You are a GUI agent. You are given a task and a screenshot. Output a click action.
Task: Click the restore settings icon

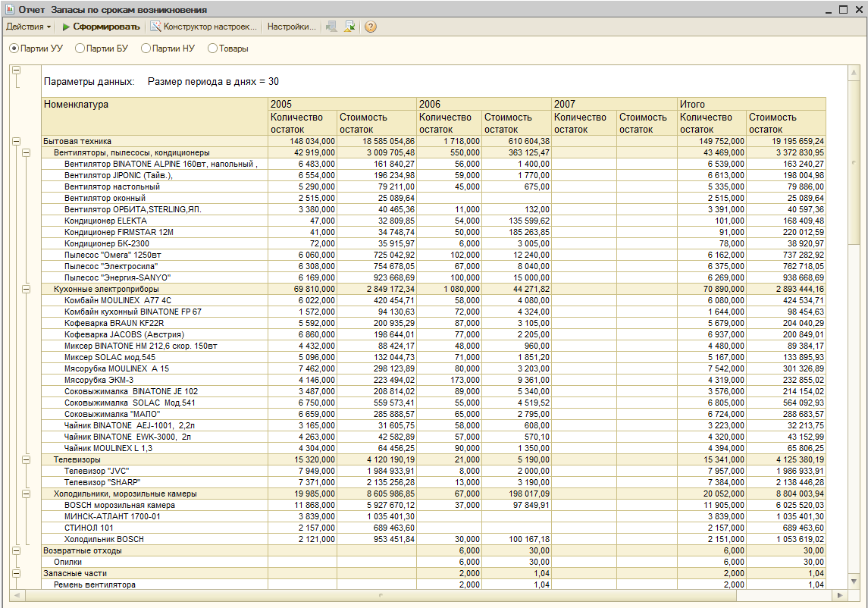tap(350, 27)
